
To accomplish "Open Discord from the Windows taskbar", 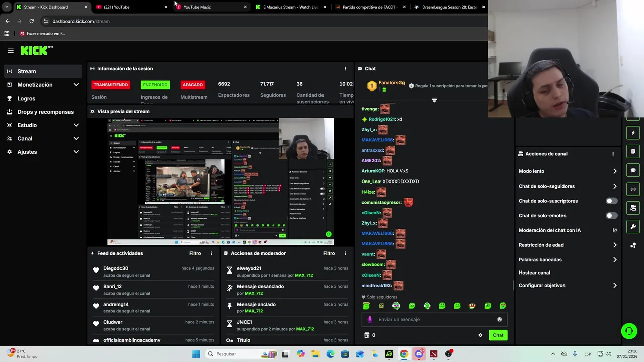I will coord(419,354).
